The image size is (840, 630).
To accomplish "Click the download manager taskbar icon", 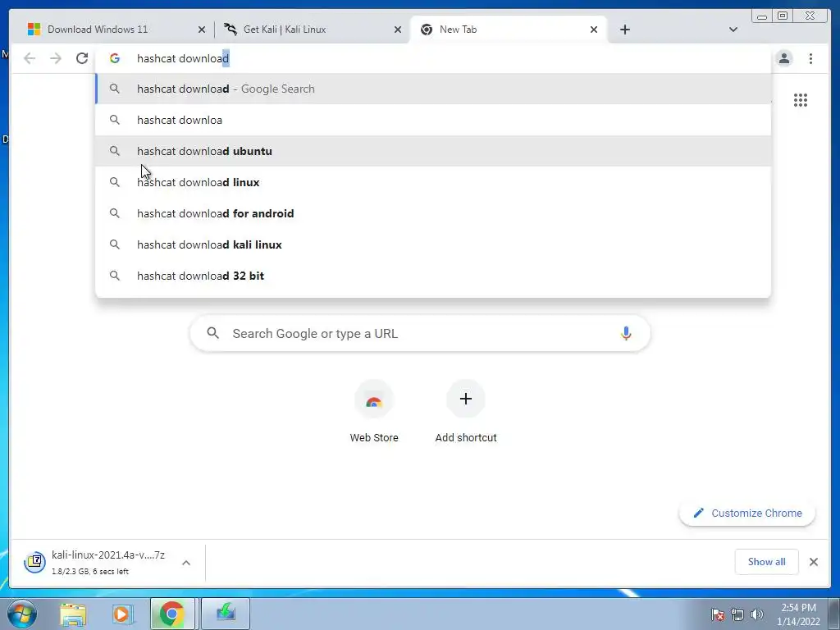I will point(226,614).
